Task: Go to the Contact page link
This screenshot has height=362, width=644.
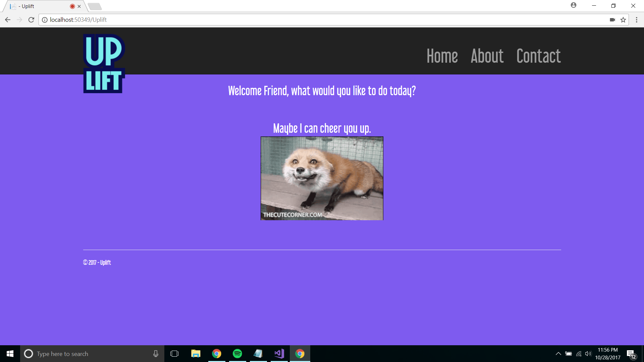Action: pyautogui.click(x=538, y=56)
